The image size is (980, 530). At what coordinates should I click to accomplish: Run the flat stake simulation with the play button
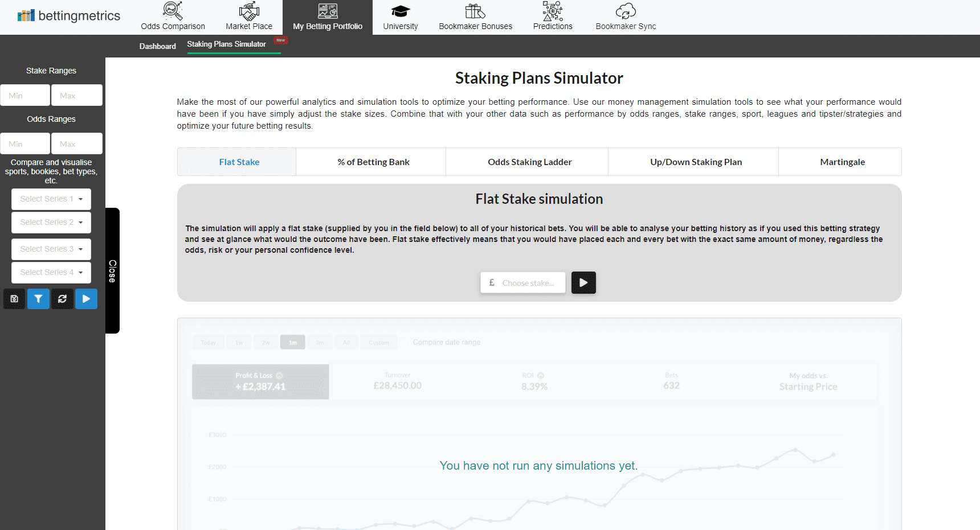583,282
